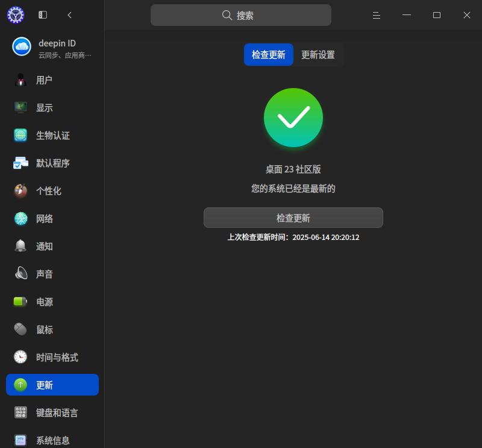The image size is (482, 448).
Task: Click the 桌面 23 社区版 text
Action: [293, 169]
